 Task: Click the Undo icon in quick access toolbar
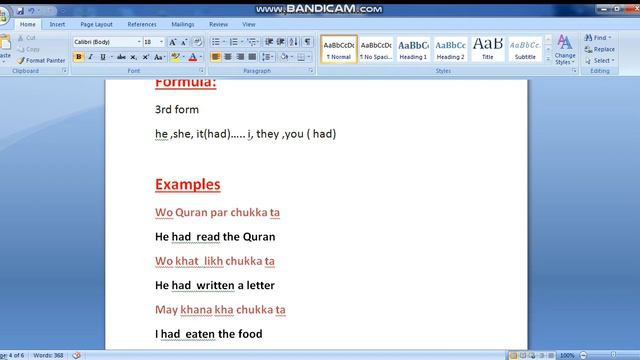click(31, 11)
